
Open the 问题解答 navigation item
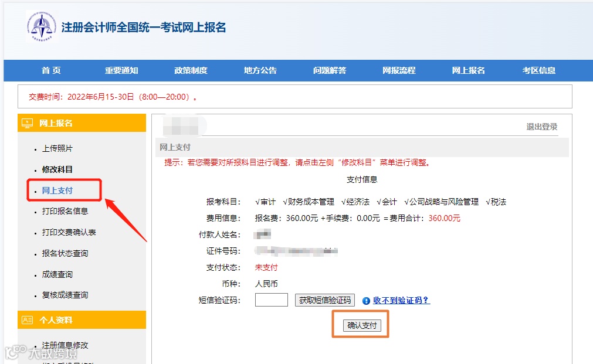pyautogui.click(x=330, y=70)
